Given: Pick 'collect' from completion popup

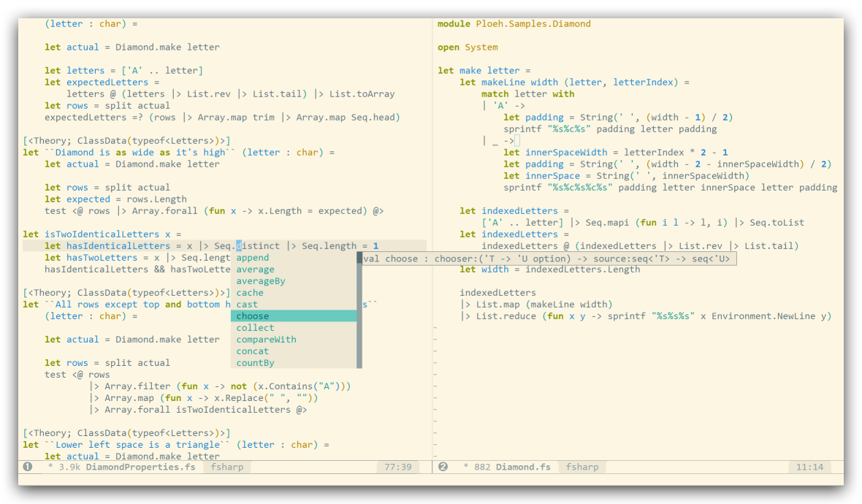Looking at the screenshot, I should click(294, 327).
